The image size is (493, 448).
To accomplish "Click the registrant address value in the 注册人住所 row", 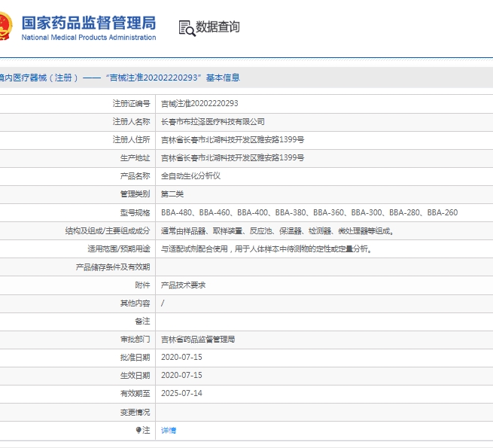I will 233,140.
